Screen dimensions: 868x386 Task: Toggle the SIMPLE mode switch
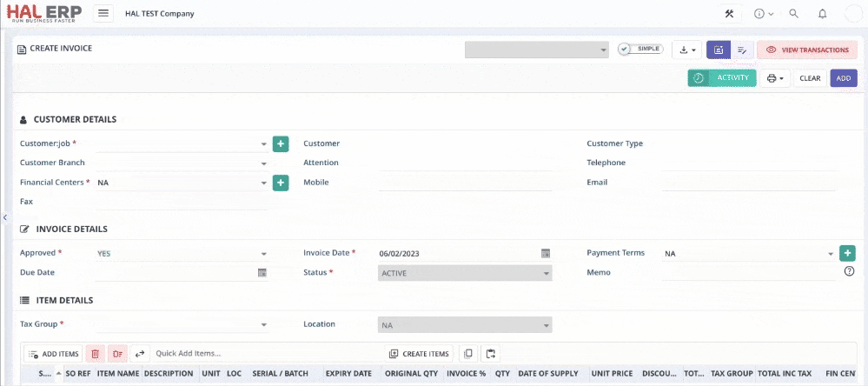[x=640, y=50]
